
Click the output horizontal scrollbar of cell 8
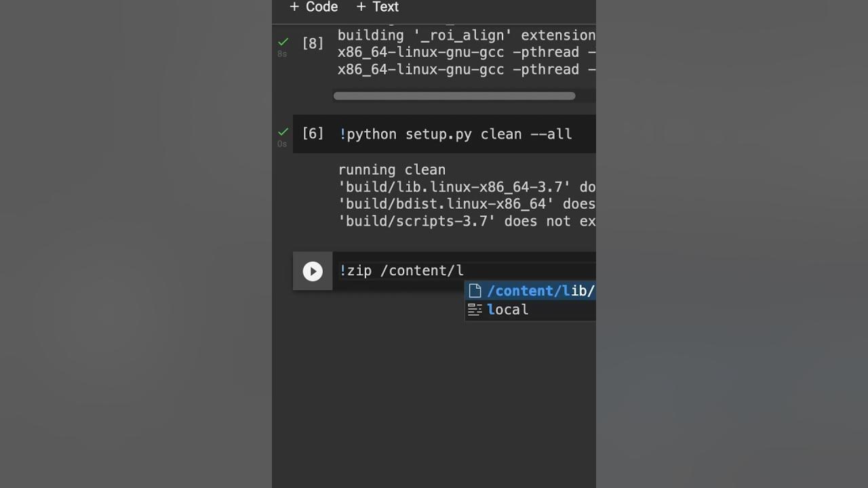[x=454, y=96]
